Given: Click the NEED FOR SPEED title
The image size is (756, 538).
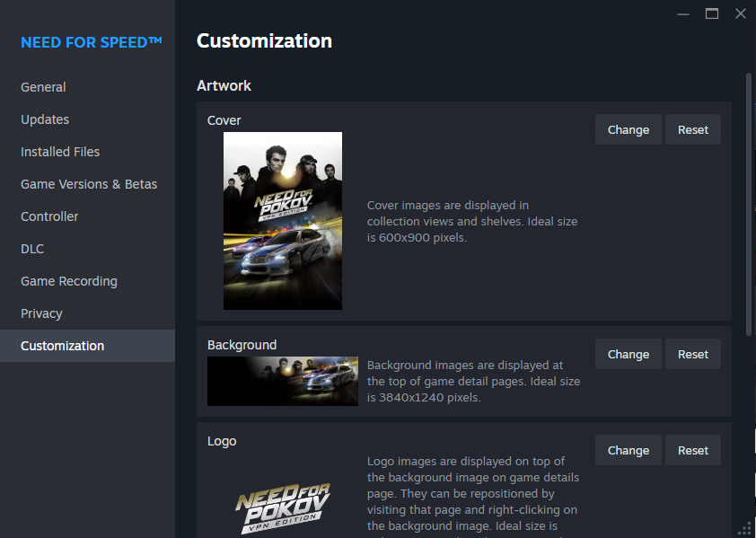Looking at the screenshot, I should (x=91, y=42).
